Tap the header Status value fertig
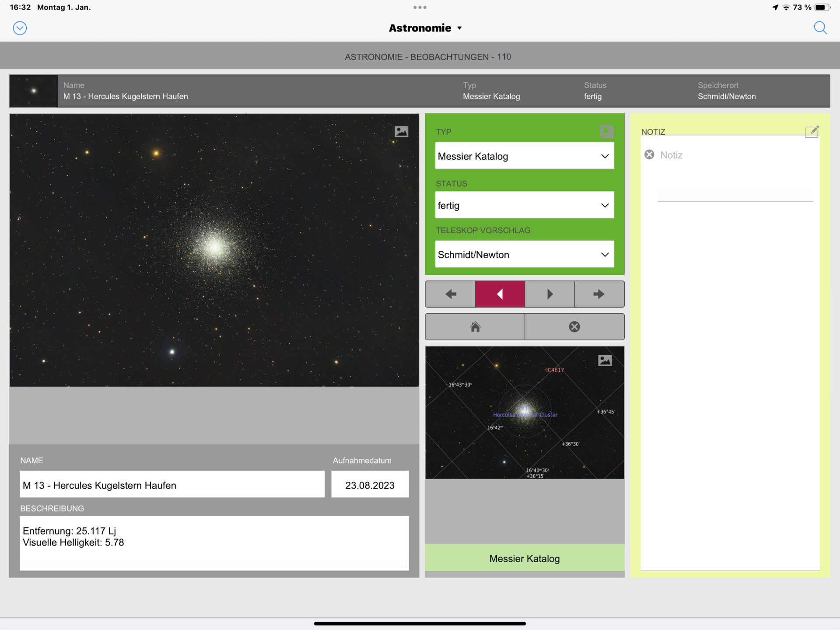840x630 pixels. pos(593,96)
